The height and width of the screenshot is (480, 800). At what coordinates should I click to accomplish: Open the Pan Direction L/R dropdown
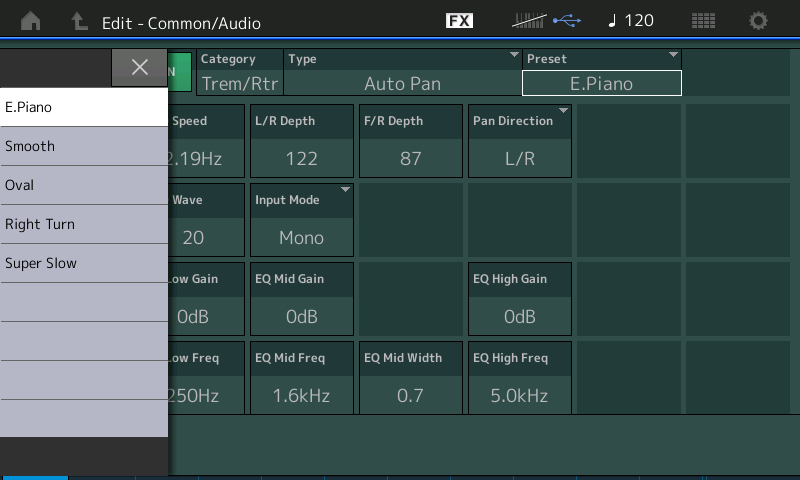(519, 139)
